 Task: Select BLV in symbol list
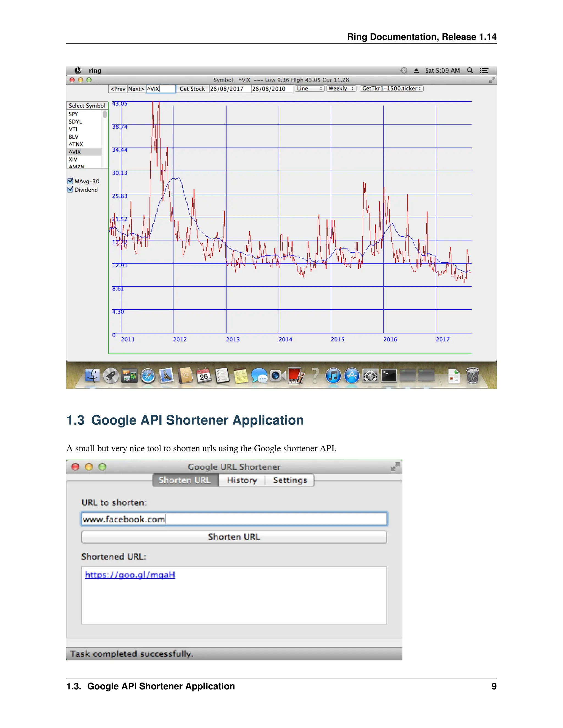(x=84, y=137)
